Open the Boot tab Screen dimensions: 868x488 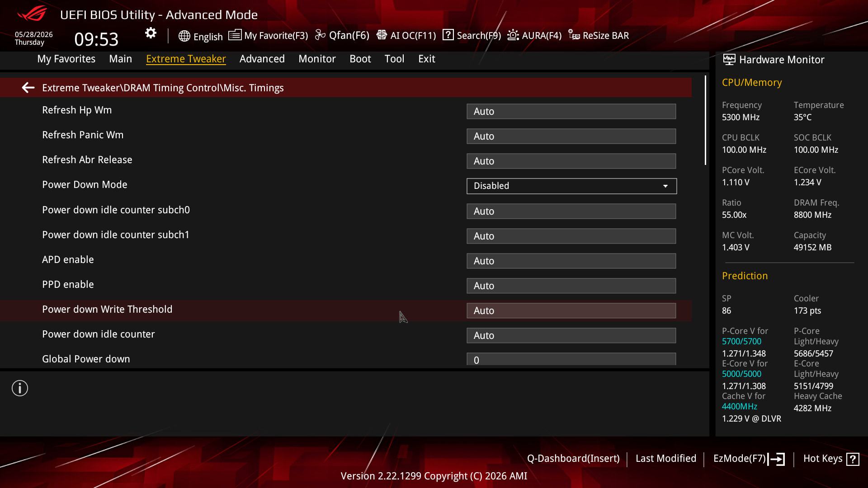click(x=360, y=59)
